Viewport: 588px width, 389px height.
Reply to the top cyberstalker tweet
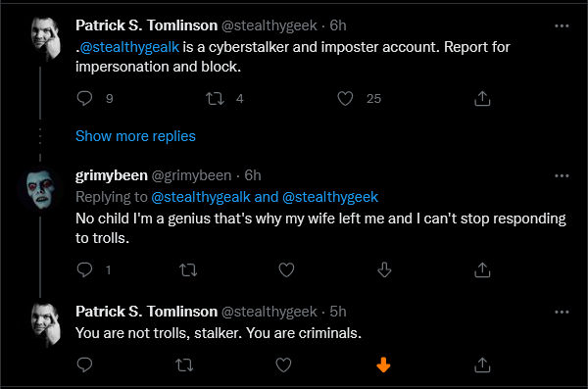coord(84,98)
